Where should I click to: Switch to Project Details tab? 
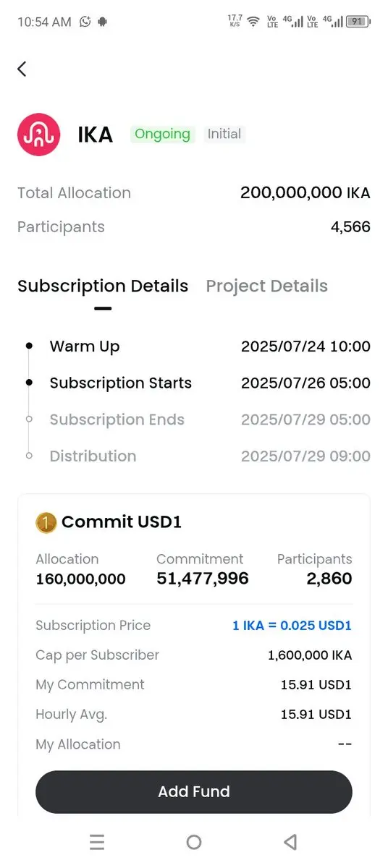point(266,286)
